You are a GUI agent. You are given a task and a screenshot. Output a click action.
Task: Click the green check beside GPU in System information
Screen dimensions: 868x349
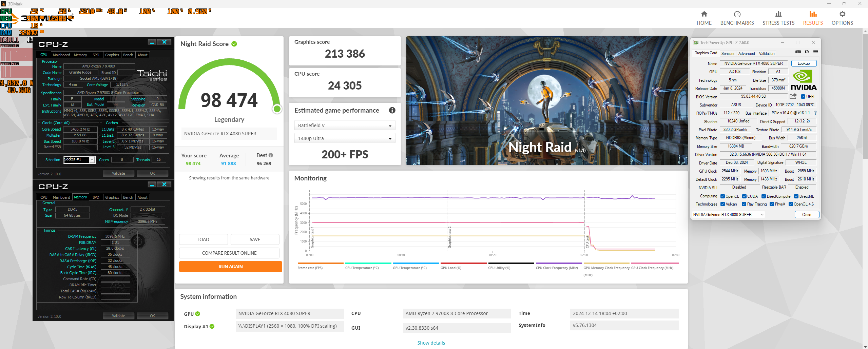198,314
